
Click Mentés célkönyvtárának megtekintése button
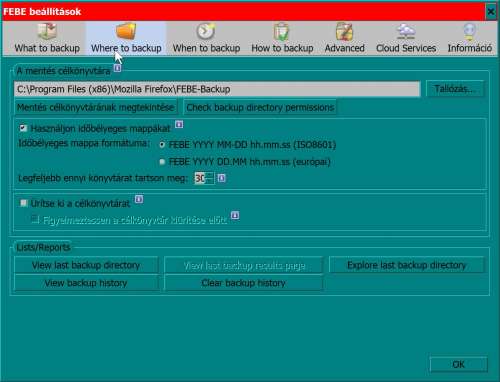[x=96, y=107]
